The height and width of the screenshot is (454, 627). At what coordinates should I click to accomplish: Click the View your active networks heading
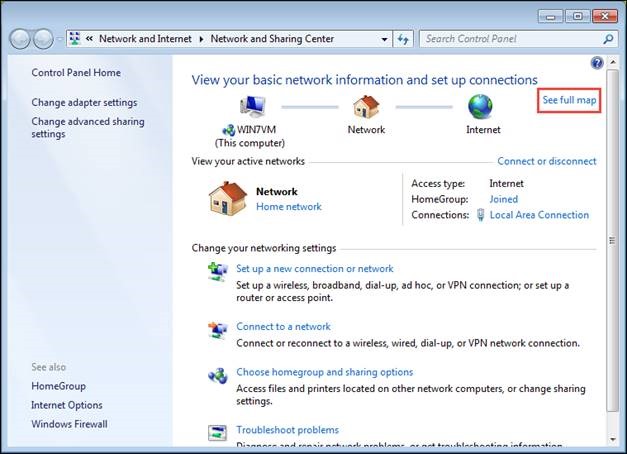[x=248, y=161]
